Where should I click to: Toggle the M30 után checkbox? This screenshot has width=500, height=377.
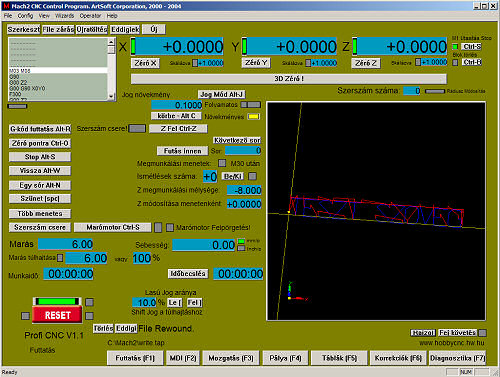(222, 163)
